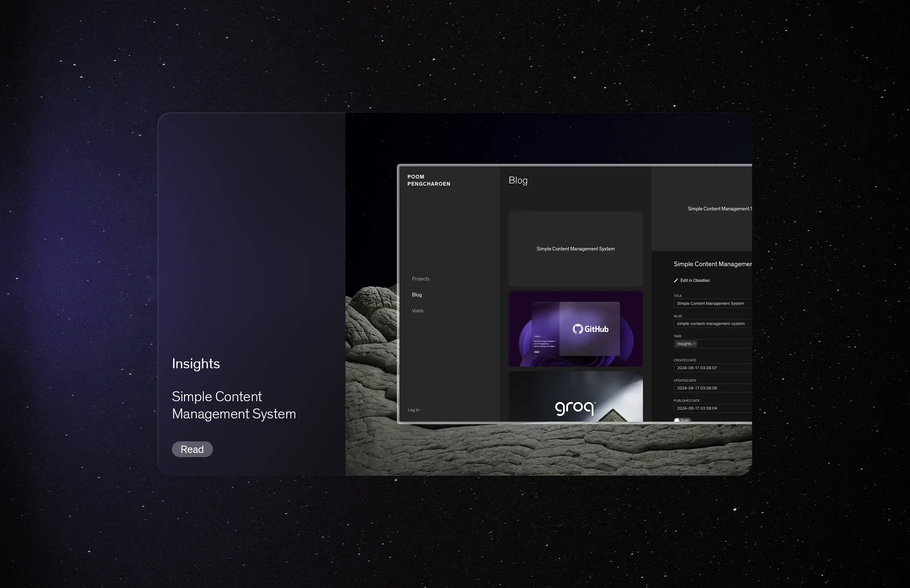The width and height of the screenshot is (910, 588).
Task: Click the pencil icon next to Edit in Obsidian
Action: (676, 280)
